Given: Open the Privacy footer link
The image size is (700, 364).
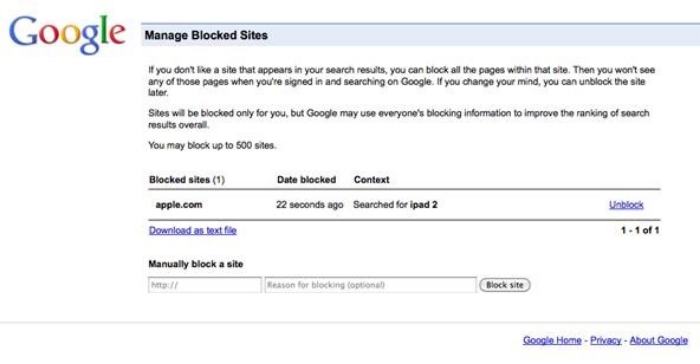Looking at the screenshot, I should (605, 340).
